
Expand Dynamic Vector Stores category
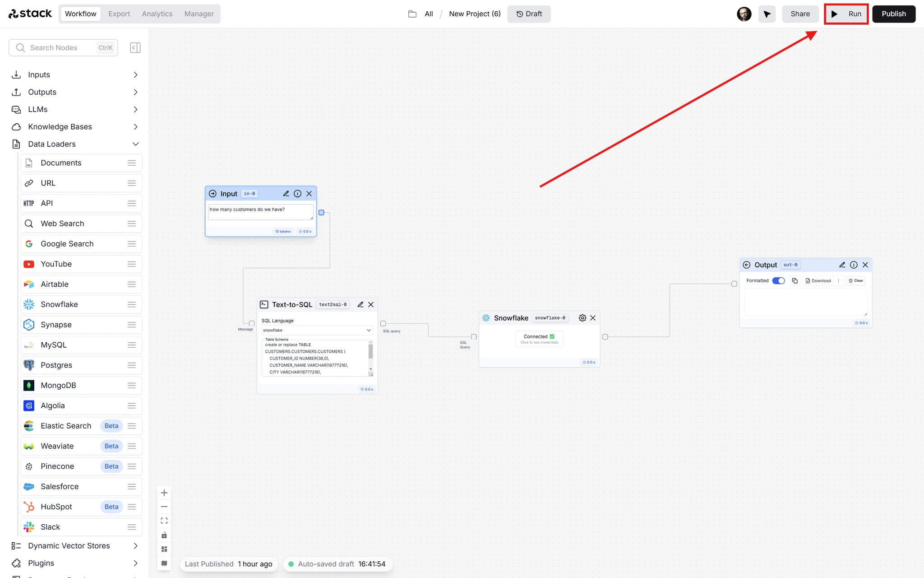[75, 546]
